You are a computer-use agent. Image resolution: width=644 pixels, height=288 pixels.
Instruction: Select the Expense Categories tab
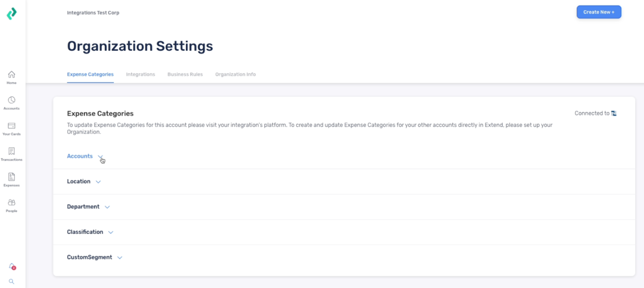click(x=90, y=74)
